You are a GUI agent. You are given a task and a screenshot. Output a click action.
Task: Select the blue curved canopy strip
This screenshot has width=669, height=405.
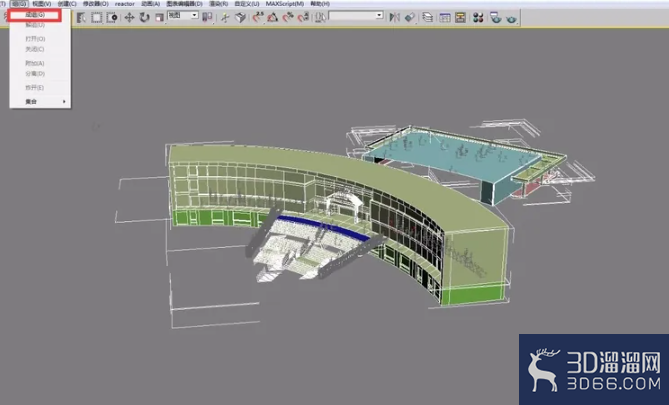[x=324, y=227]
